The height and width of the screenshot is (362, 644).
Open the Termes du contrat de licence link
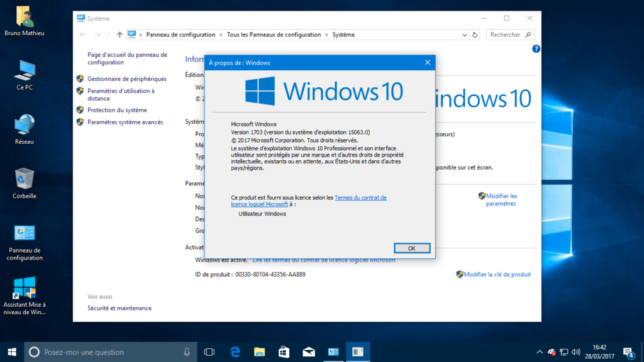(309, 200)
